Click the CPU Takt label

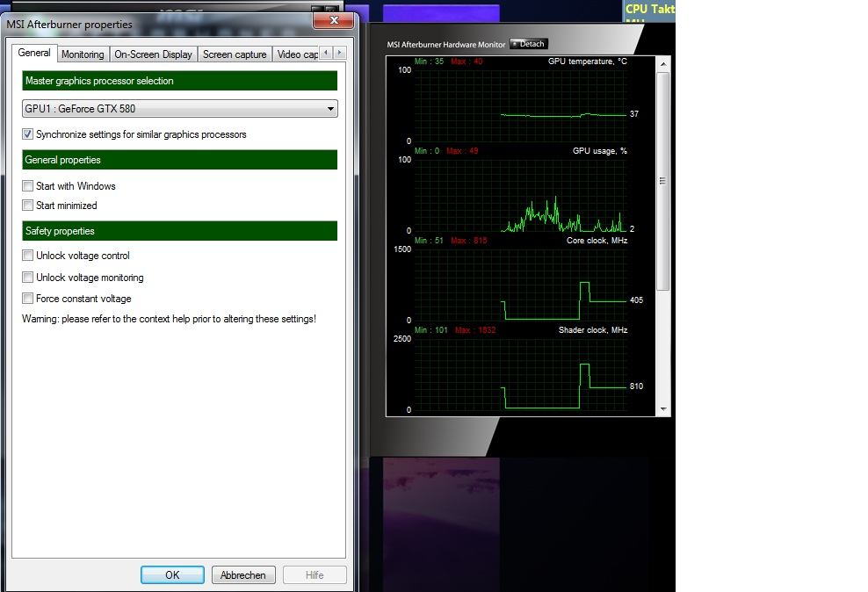(x=650, y=9)
